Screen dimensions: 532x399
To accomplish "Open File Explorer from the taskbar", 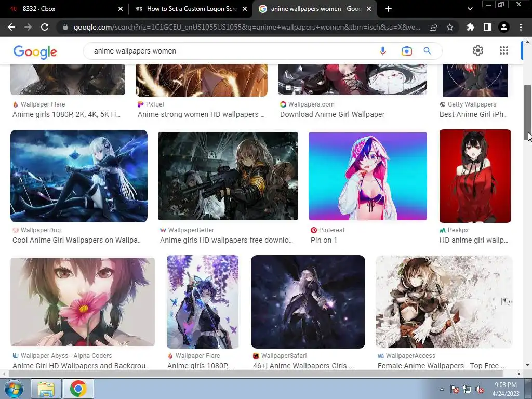I will [46, 389].
